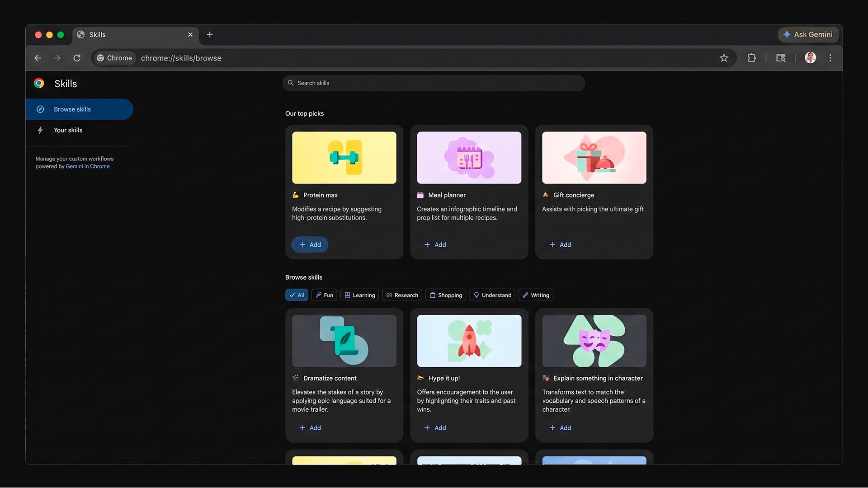
Task: Open a new tab with plus icon
Action: pos(210,35)
